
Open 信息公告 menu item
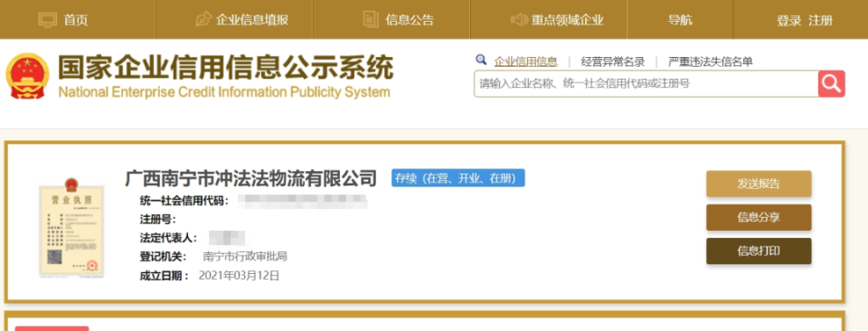[x=410, y=20]
